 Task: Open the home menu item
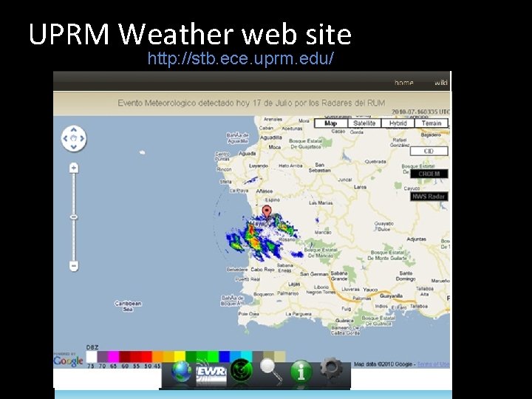tap(403, 83)
